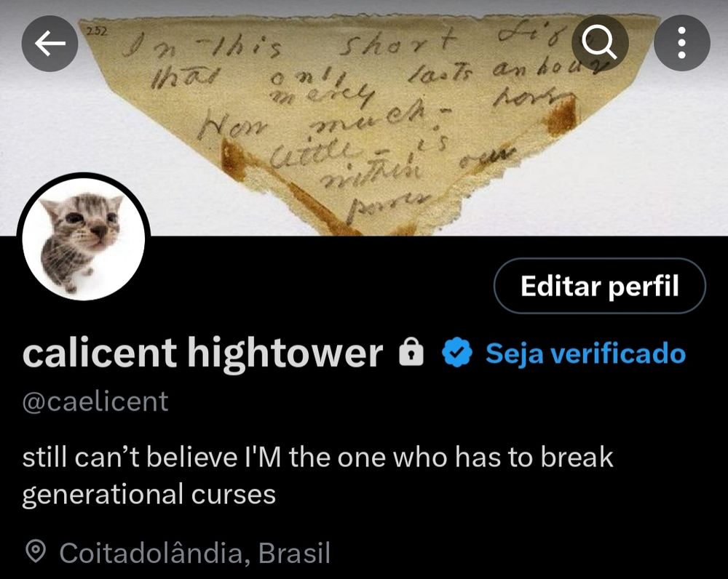
Task: Select the Coitadolândia, Brasil location text
Action: 195,553
